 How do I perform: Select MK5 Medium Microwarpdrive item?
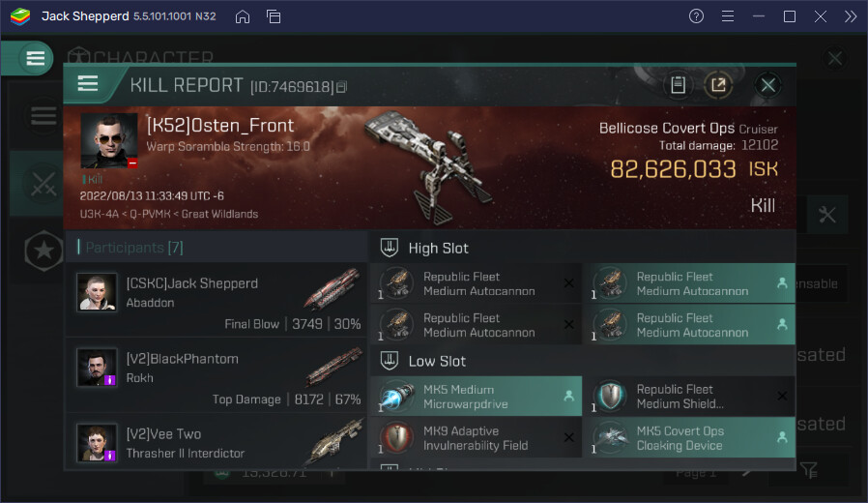pos(477,397)
